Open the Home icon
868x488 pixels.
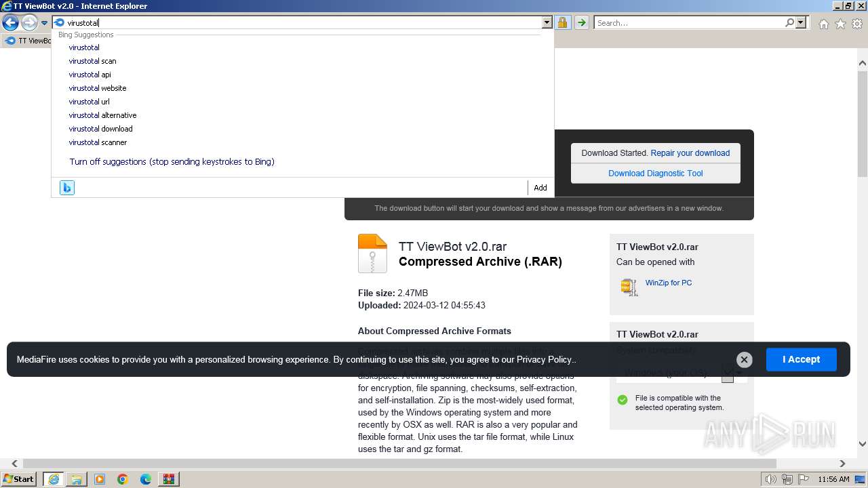pyautogui.click(x=823, y=24)
